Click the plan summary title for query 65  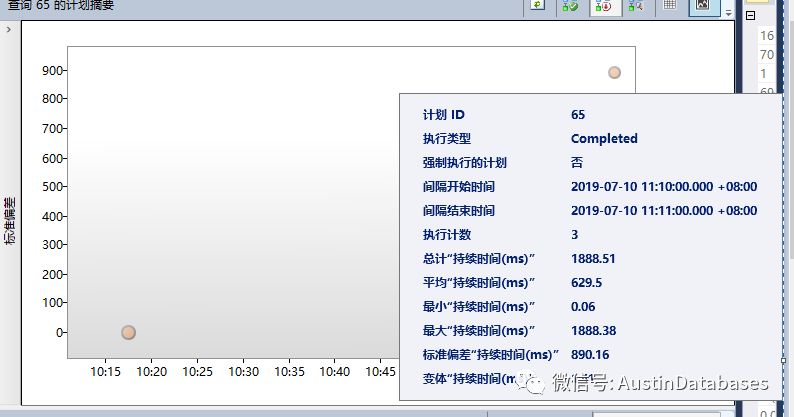60,5
